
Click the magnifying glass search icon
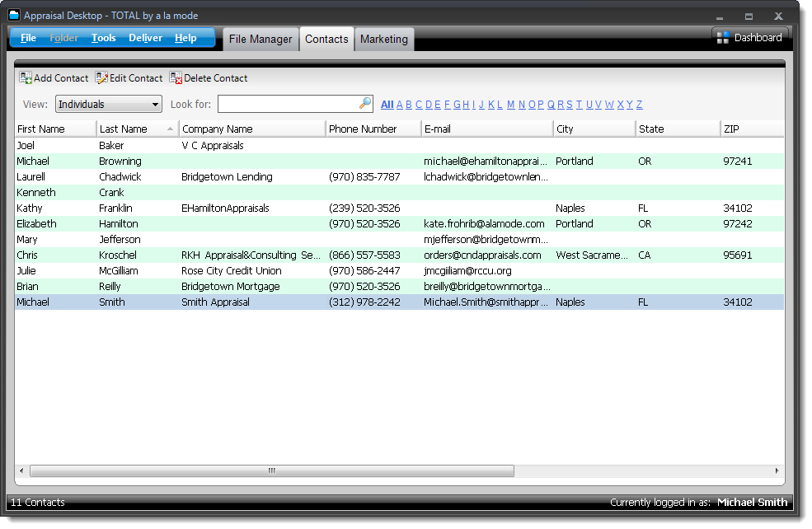[x=365, y=104]
